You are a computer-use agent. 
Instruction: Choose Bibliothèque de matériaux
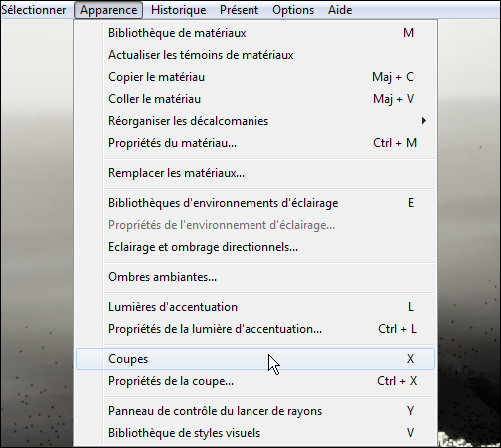(255, 33)
